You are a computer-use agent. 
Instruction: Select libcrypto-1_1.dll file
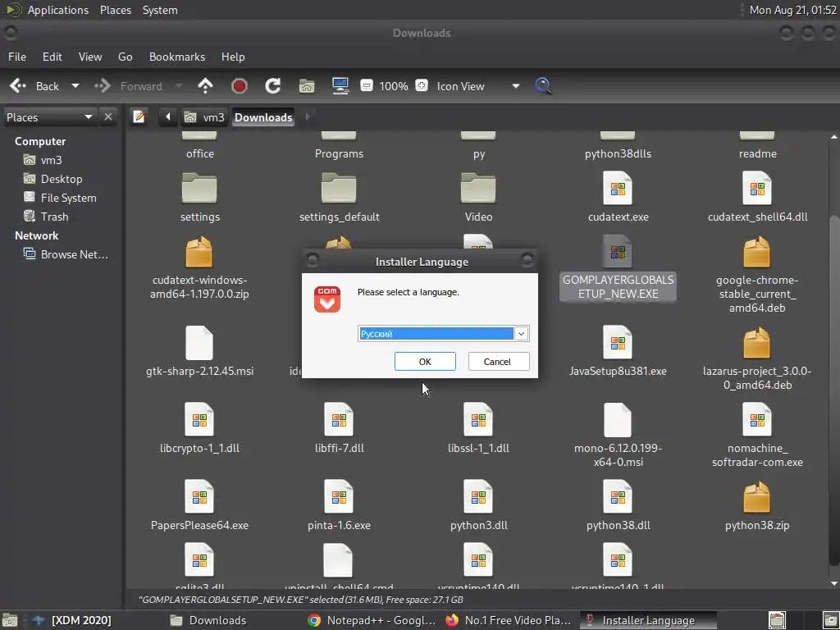(x=199, y=428)
